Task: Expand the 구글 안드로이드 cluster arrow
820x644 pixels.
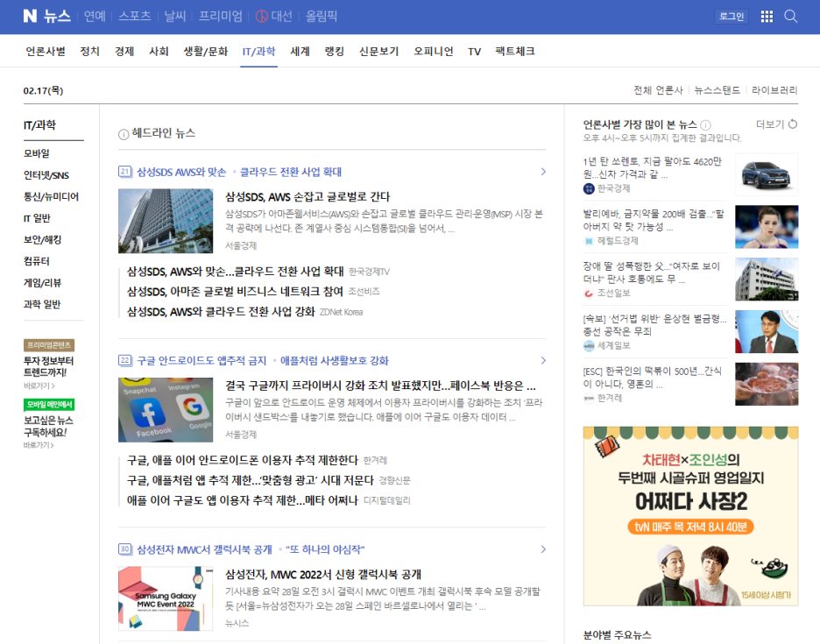Action: (543, 360)
